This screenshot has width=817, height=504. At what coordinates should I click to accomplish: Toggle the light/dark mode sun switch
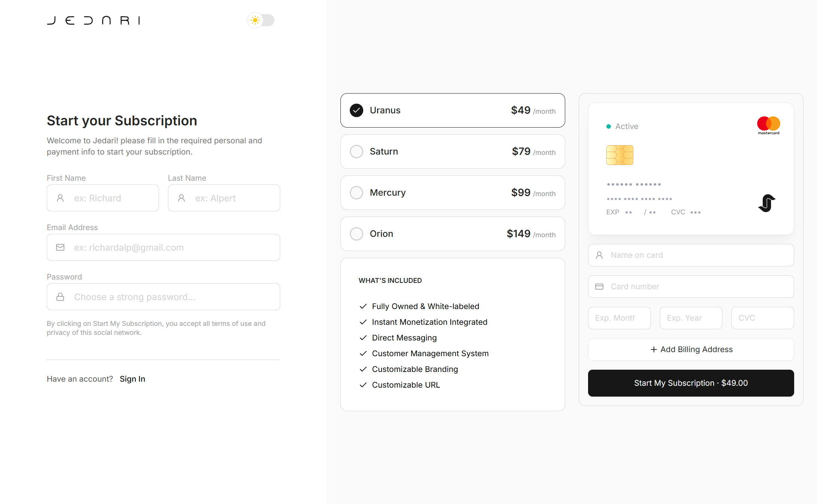[261, 20]
